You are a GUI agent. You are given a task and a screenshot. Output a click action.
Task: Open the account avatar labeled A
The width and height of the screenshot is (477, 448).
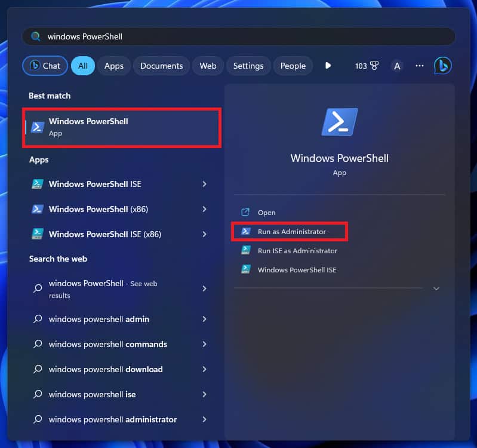click(x=397, y=66)
